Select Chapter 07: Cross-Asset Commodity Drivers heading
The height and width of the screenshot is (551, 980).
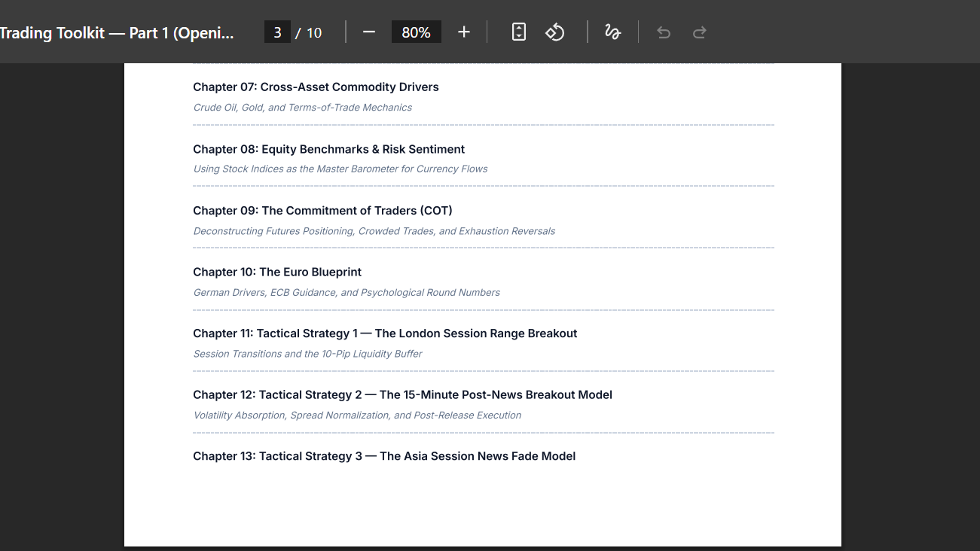pyautogui.click(x=316, y=87)
